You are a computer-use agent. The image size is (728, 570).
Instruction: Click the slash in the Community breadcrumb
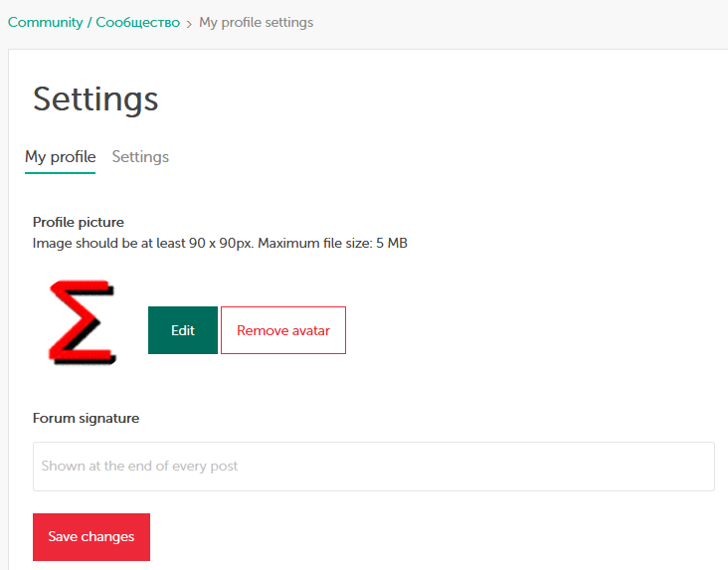point(90,22)
